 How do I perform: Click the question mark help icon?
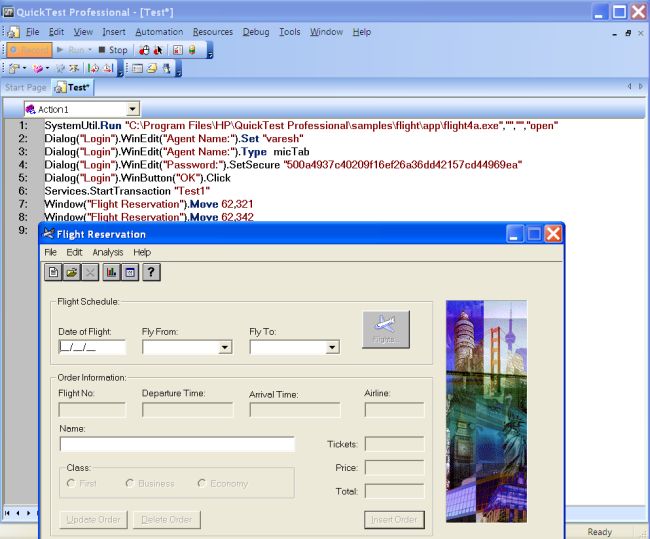(151, 272)
